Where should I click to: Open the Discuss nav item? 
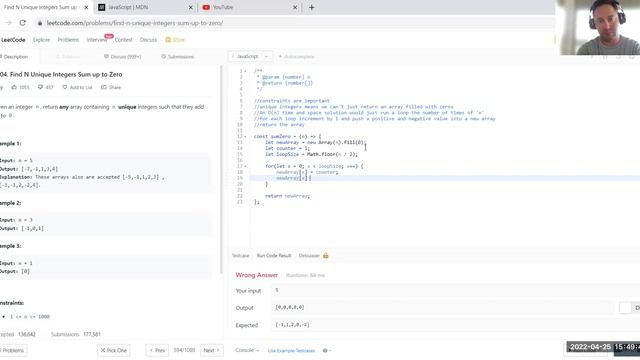(x=148, y=40)
